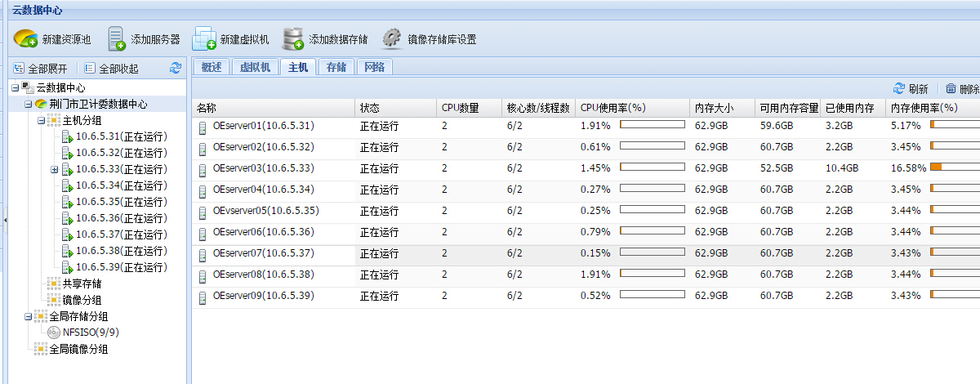Viewport: 980px width, 384px height.
Task: Click the 新建资源池 toolbar icon
Action: (x=25, y=38)
